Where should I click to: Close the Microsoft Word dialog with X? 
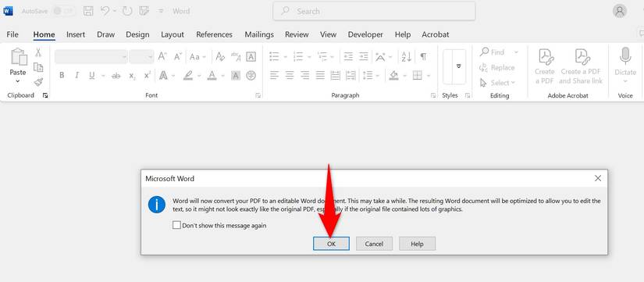(598, 178)
